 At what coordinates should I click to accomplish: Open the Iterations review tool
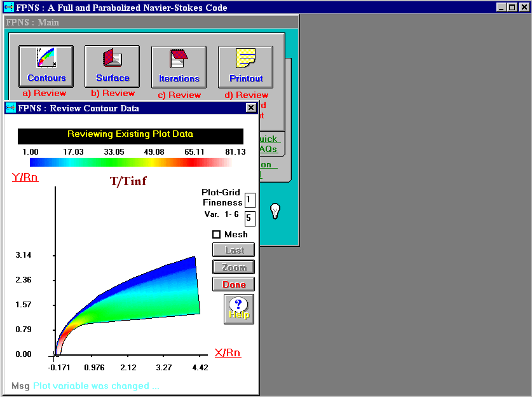click(179, 67)
